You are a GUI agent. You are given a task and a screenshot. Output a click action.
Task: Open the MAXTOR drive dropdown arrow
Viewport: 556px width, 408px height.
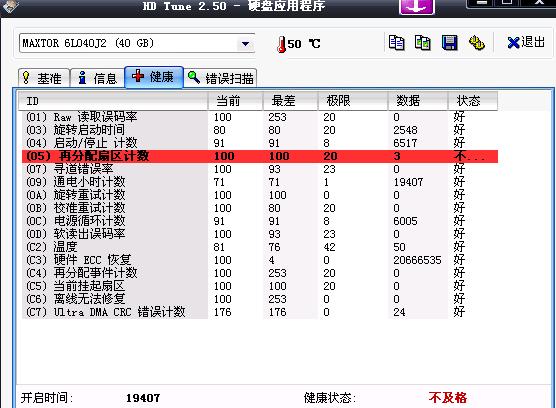click(x=245, y=44)
